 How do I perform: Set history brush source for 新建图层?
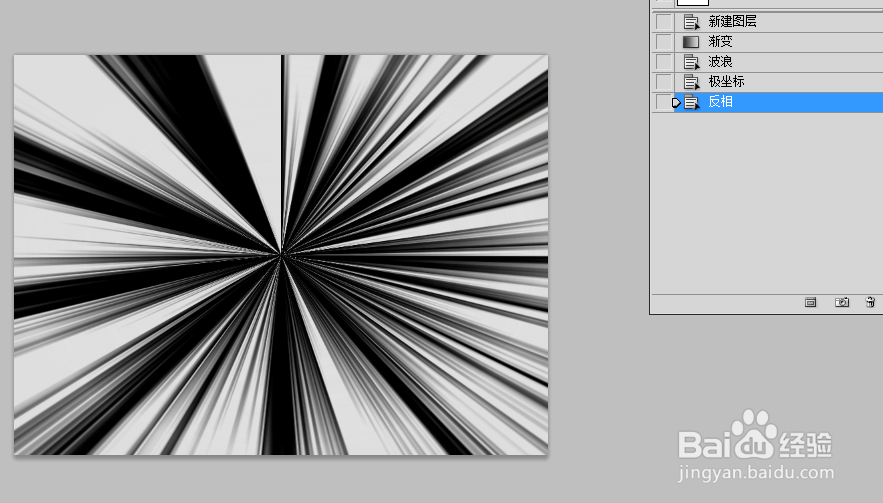click(664, 22)
